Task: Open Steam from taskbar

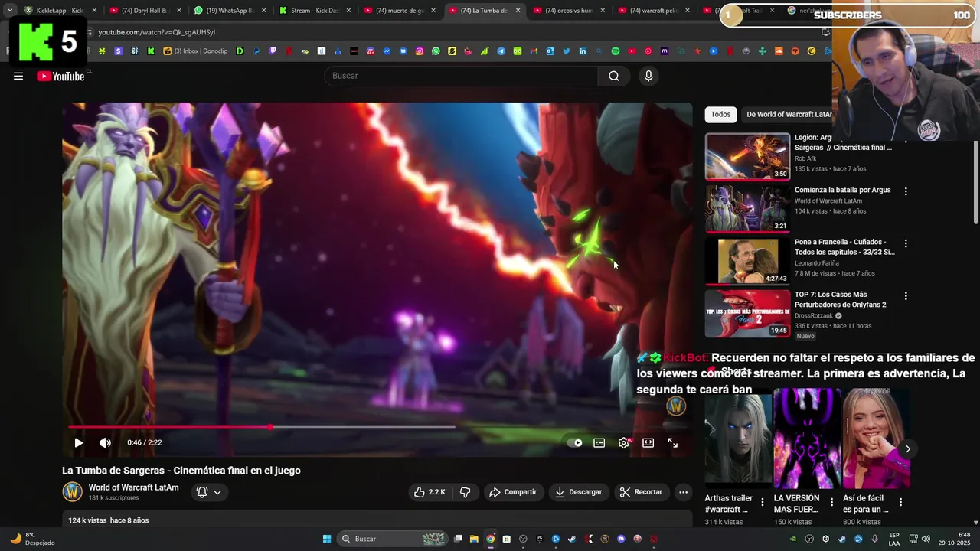Action: pyautogui.click(x=572, y=539)
